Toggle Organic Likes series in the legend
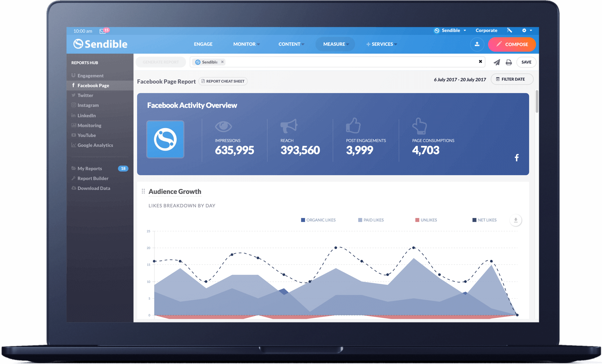The height and width of the screenshot is (364, 602). click(318, 220)
